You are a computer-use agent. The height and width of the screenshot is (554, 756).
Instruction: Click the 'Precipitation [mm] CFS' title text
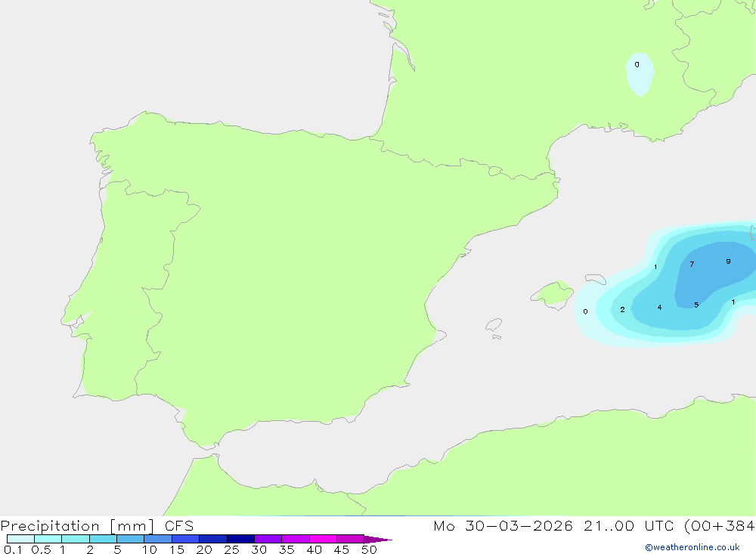click(x=97, y=526)
